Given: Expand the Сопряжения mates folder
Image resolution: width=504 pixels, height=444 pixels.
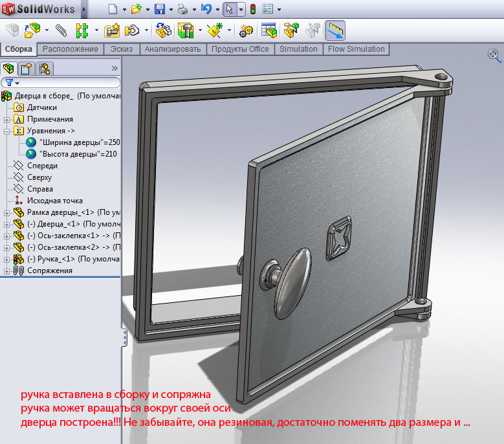Looking at the screenshot, I should [x=7, y=271].
